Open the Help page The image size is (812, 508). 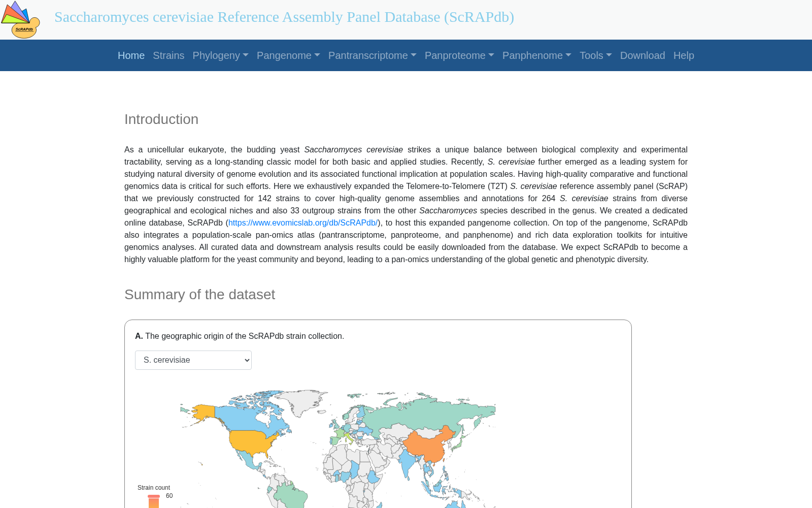click(x=684, y=55)
